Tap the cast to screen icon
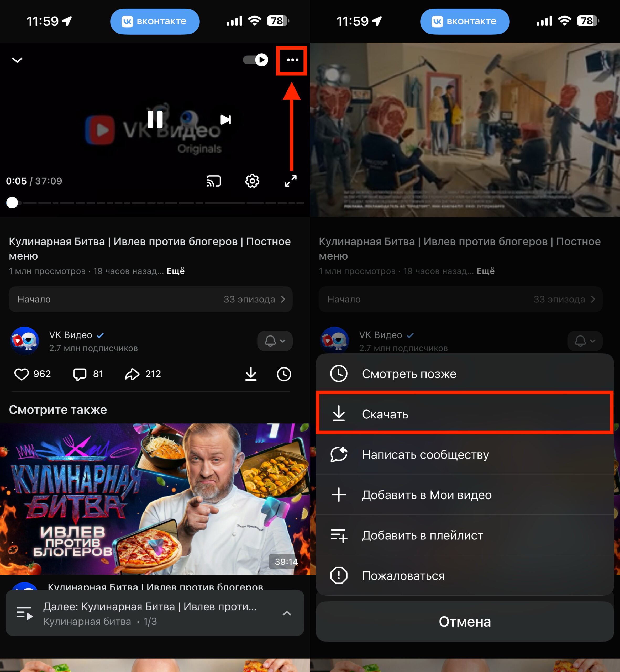 click(214, 181)
